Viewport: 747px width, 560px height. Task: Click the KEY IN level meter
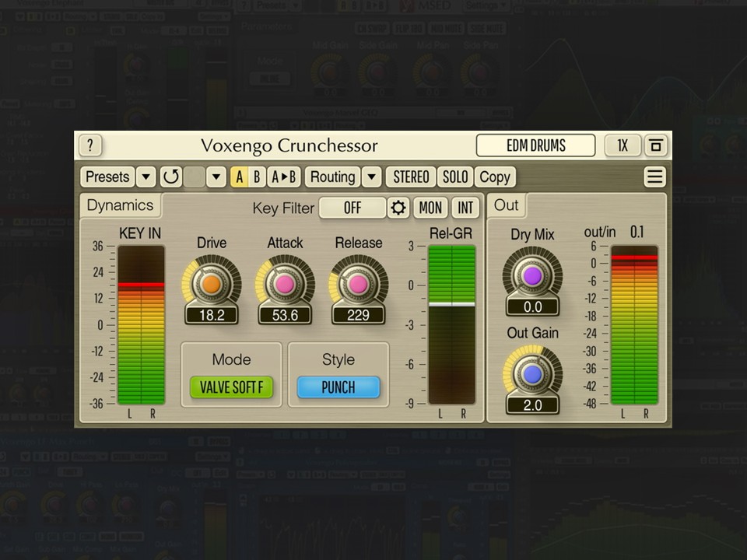(x=141, y=325)
